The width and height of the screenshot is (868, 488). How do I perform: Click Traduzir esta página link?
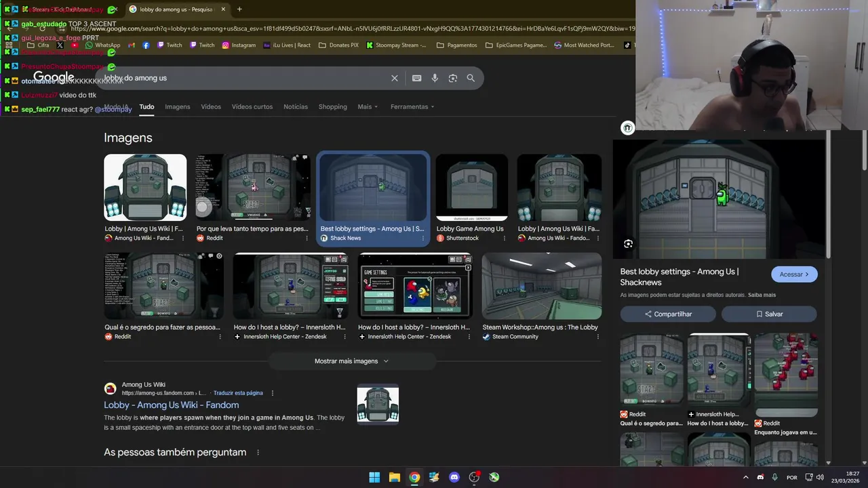pos(238,393)
